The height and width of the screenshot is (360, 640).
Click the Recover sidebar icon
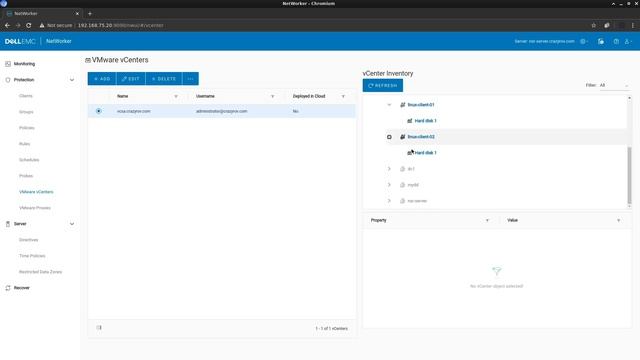pyautogui.click(x=8, y=288)
